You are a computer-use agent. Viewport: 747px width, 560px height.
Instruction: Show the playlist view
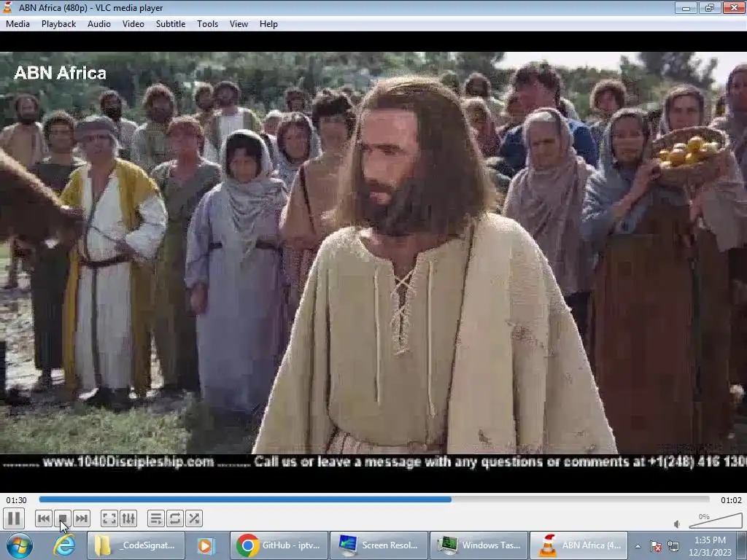[156, 518]
